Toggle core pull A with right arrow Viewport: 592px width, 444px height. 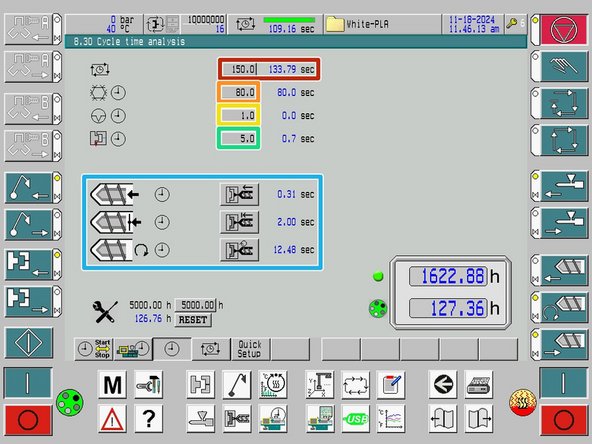[x=29, y=66]
